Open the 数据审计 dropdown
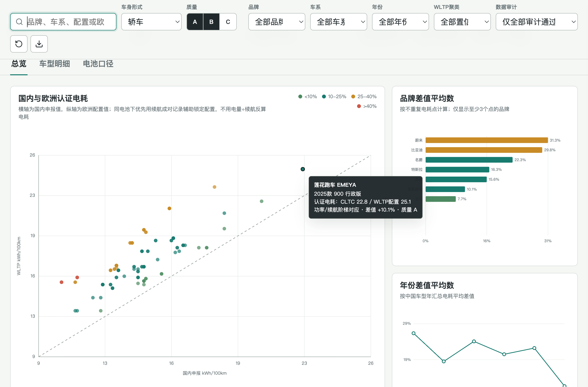 [537, 22]
